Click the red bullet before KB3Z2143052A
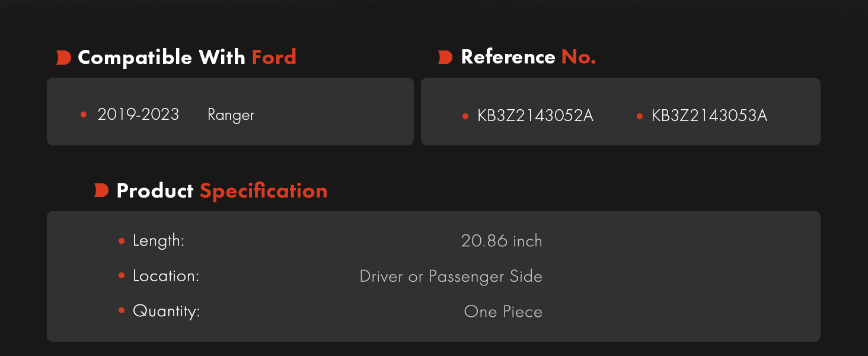 (465, 116)
